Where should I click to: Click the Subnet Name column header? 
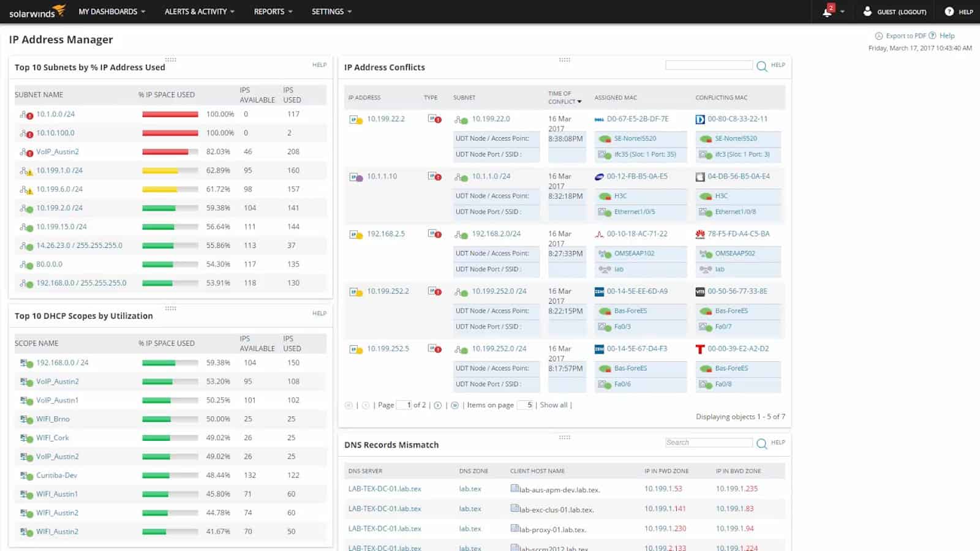point(39,95)
